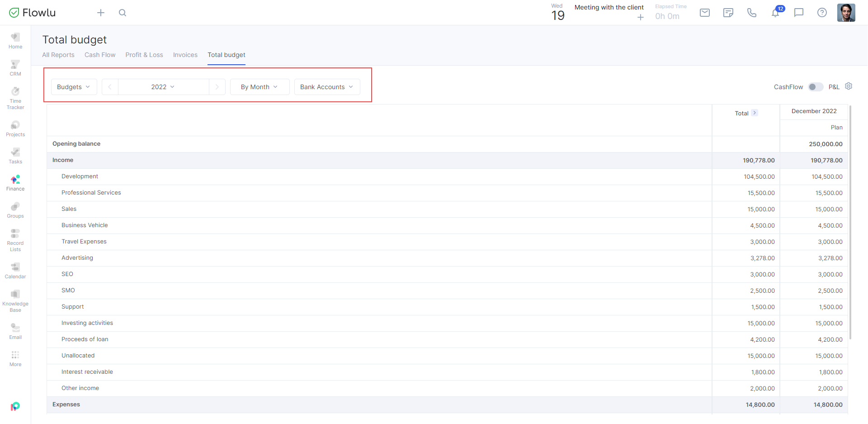
Task: Click the Professional Services row label
Action: (x=91, y=193)
